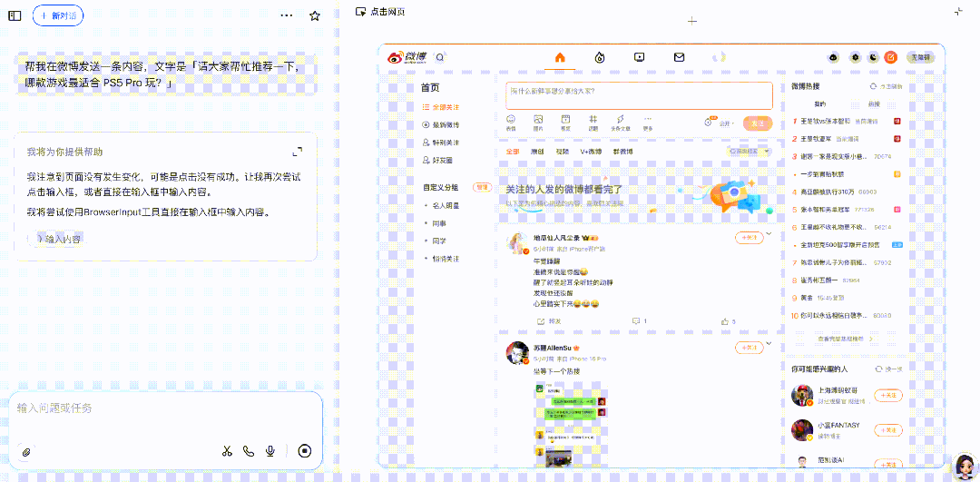980x482 pixels.
Task: Follow 上海滩钢铰哥 with 关注 button
Action: coord(888,395)
